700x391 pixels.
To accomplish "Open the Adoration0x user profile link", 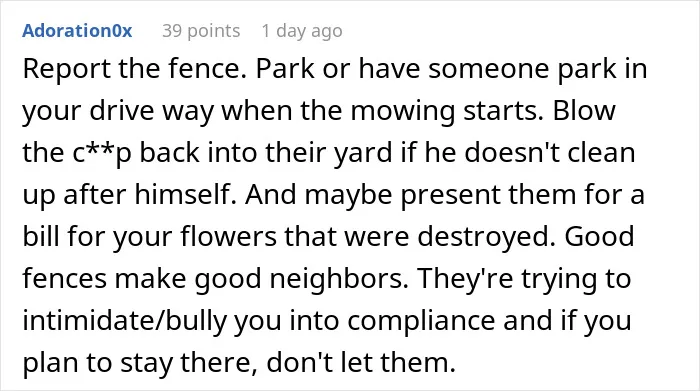I will (x=77, y=31).
